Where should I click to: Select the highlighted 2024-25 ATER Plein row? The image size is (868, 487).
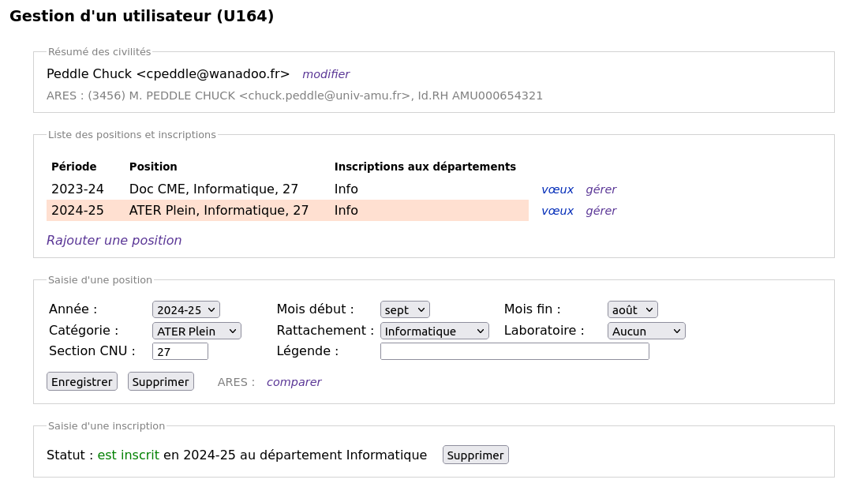287,210
